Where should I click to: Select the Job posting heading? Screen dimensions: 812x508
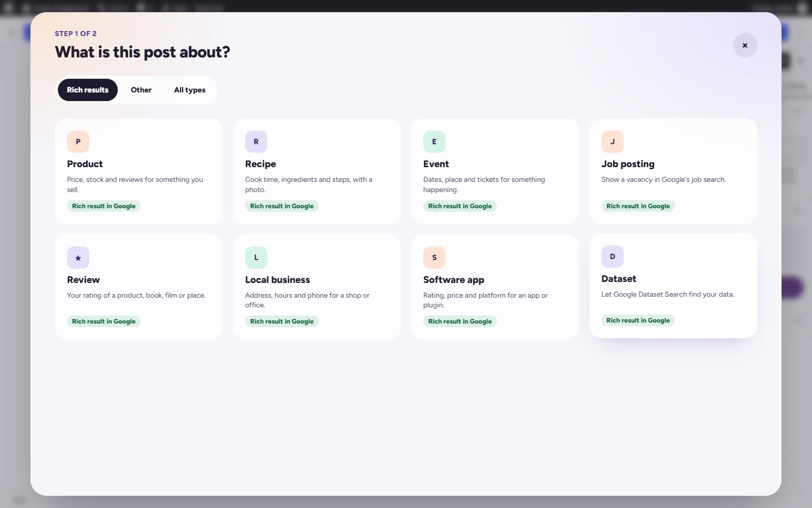pos(628,164)
